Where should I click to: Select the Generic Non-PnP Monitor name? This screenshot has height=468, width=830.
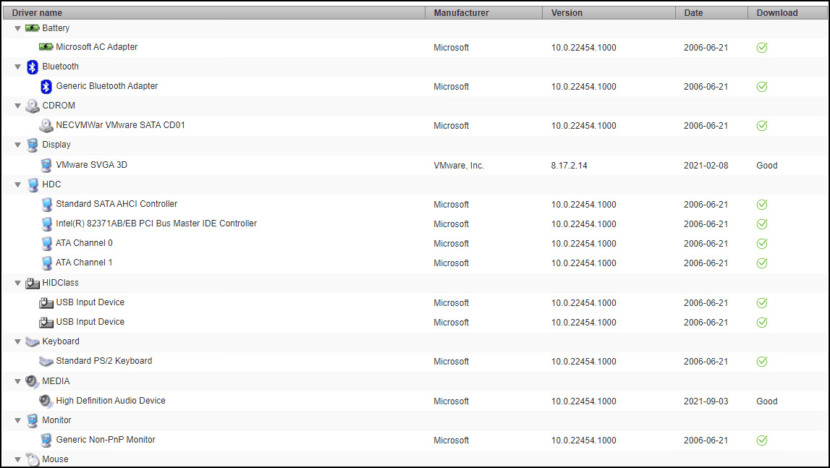(105, 440)
